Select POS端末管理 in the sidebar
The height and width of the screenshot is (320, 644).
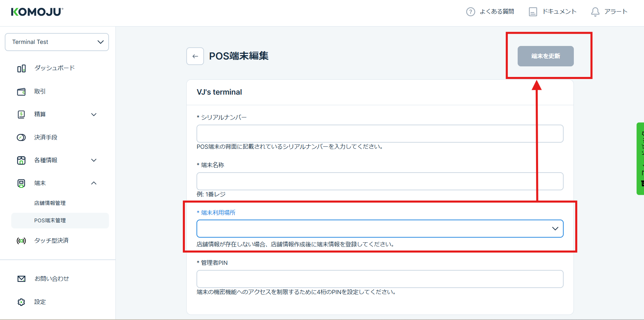point(50,221)
